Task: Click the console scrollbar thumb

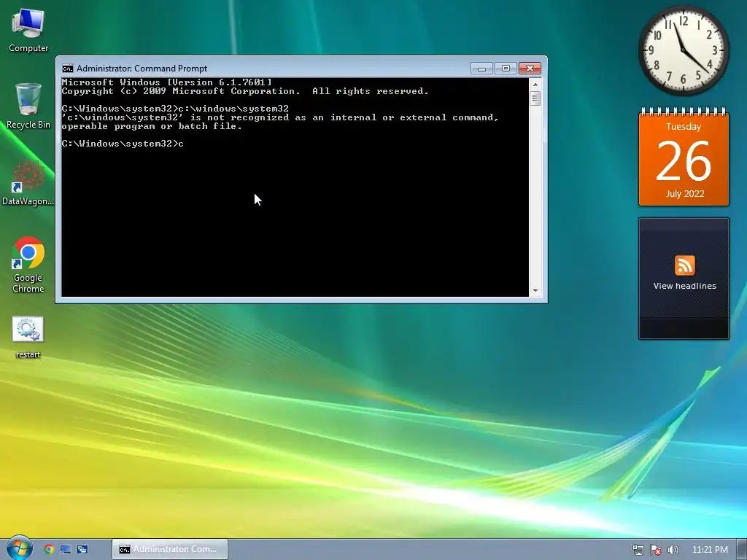Action: (x=535, y=98)
